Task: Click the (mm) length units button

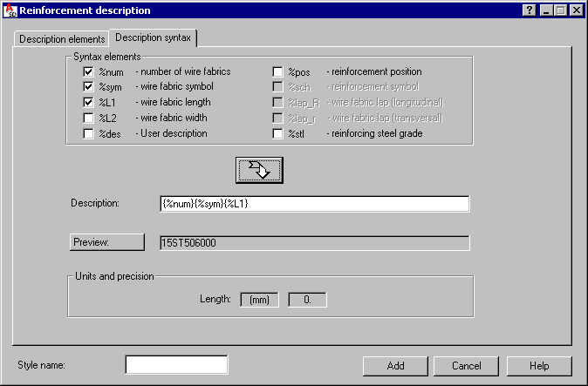Action: coord(259,300)
